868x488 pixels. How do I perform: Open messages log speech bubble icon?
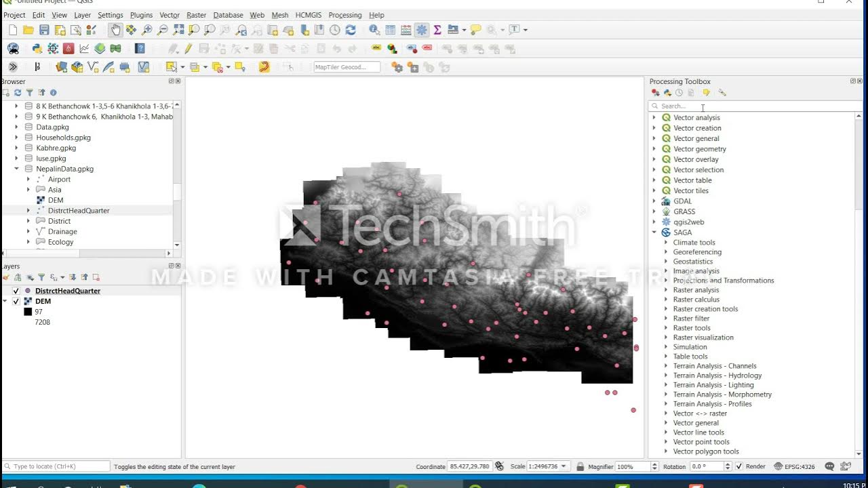[x=829, y=466]
